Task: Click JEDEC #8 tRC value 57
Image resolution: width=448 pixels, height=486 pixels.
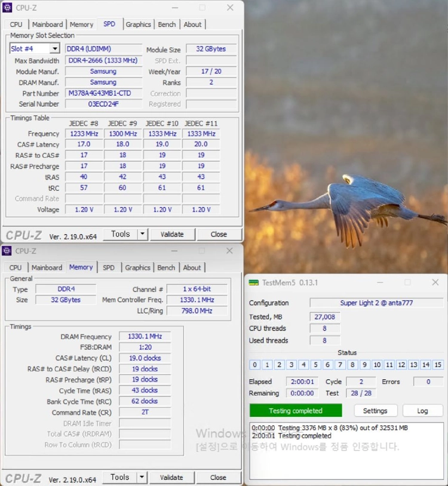Action: coord(84,187)
